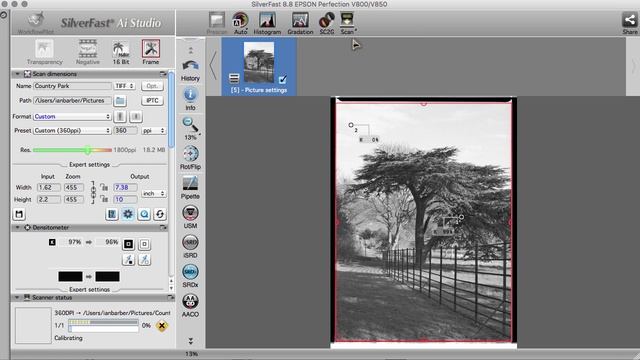Click the 360 resolution value field

point(126,131)
